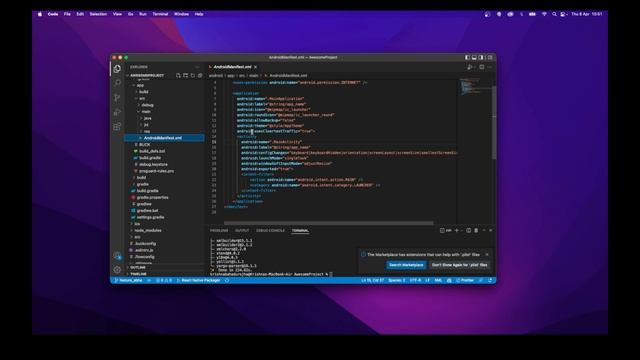This screenshot has width=640, height=360.
Task: Open the Search view in activity bar
Action: (117, 83)
